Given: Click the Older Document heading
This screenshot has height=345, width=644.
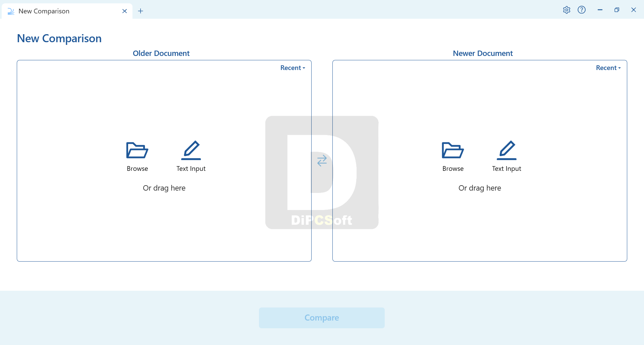Looking at the screenshot, I should [x=161, y=53].
